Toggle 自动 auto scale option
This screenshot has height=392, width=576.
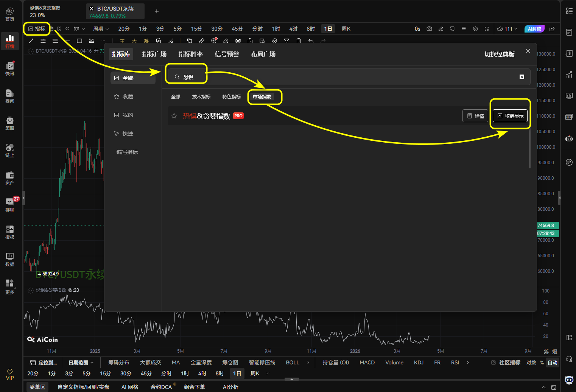553,362
